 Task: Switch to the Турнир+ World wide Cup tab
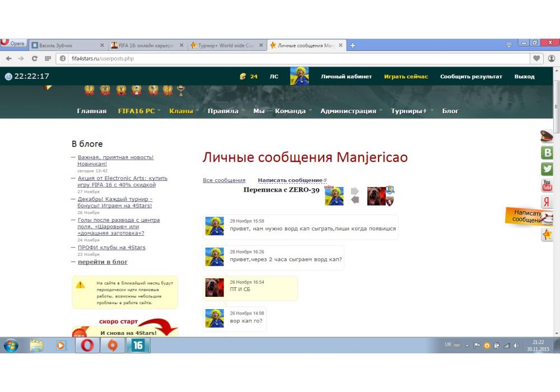226,45
